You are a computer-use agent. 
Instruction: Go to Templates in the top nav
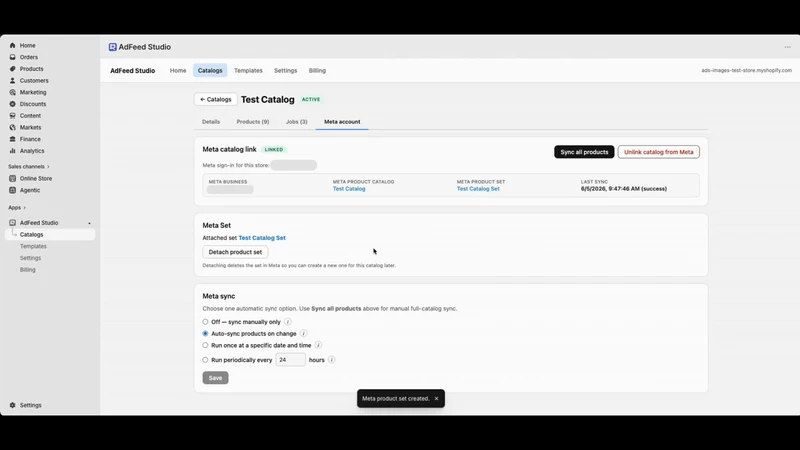(248, 70)
